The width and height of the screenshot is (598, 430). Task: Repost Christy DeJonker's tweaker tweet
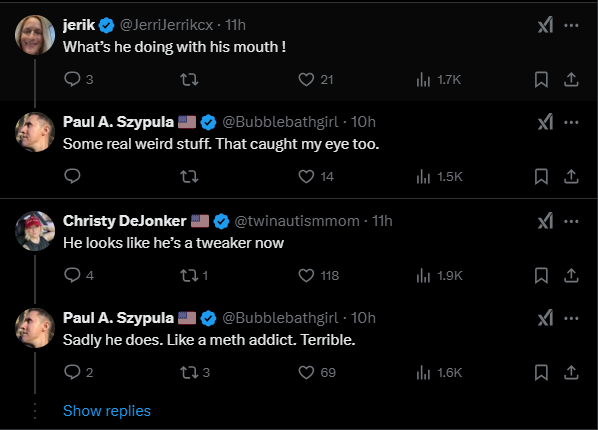(x=194, y=275)
